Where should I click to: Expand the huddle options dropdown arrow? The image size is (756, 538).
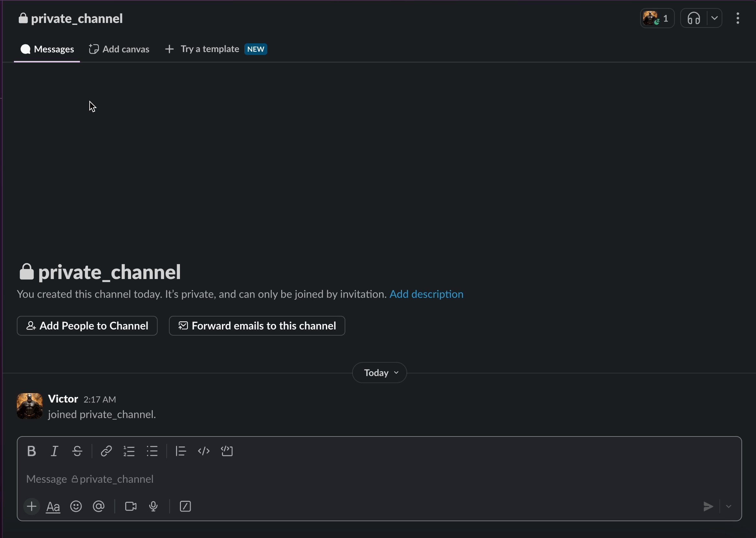click(715, 18)
